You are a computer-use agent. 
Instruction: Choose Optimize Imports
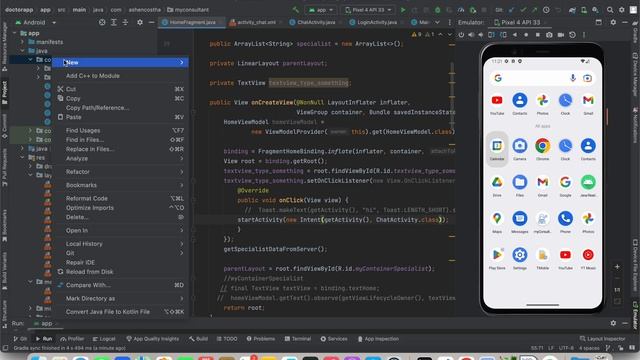point(120,208)
